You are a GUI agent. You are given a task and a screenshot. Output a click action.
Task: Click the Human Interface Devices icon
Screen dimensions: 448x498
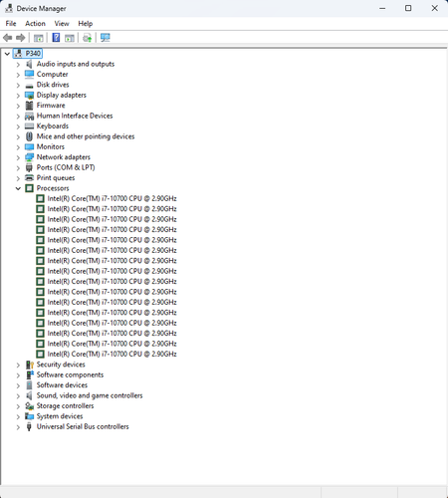pyautogui.click(x=29, y=116)
